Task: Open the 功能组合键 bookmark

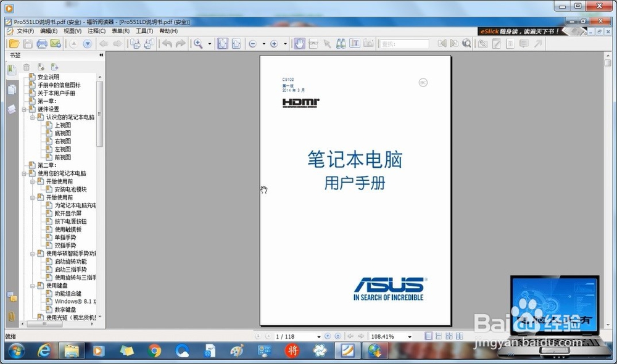Action: [68, 294]
